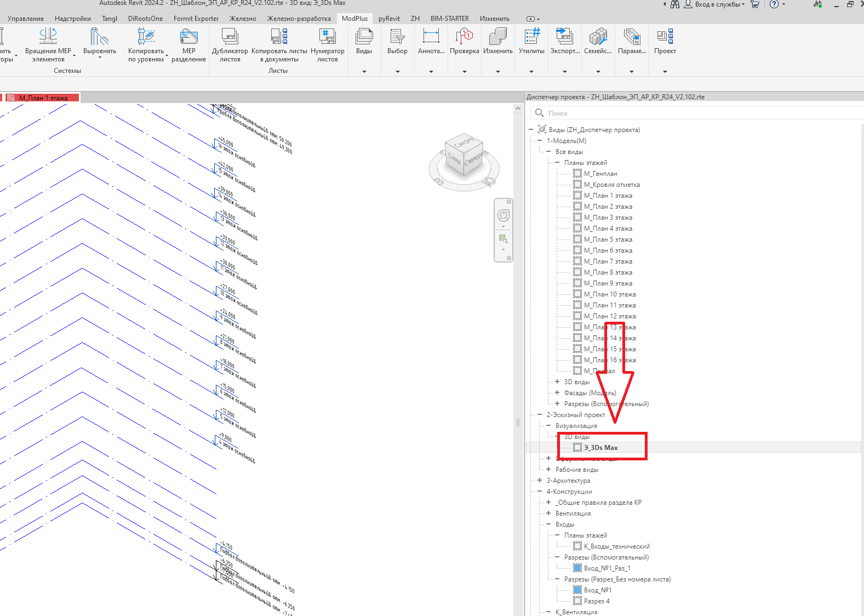Expand the 3-Архитектура tree node
864x616 pixels.
[x=540, y=480]
